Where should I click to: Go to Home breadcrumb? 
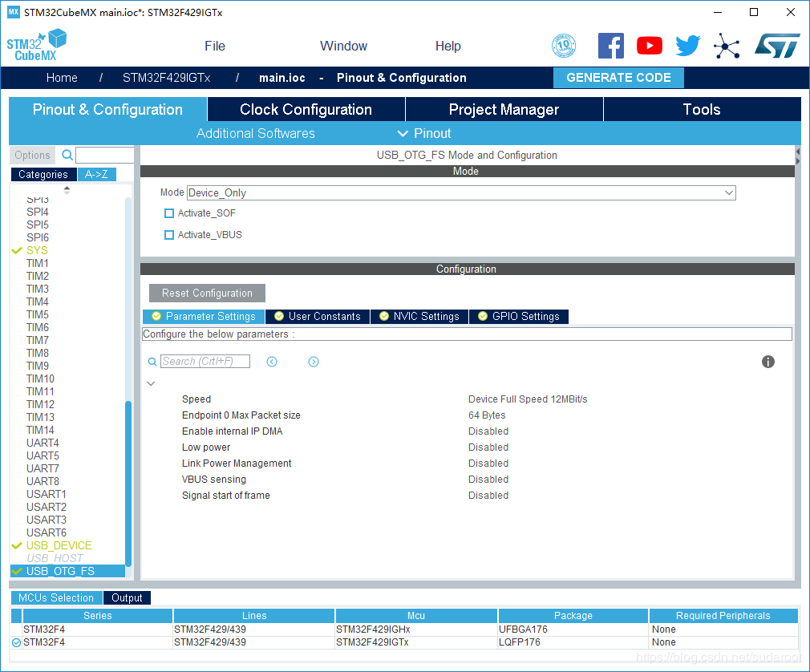point(62,78)
